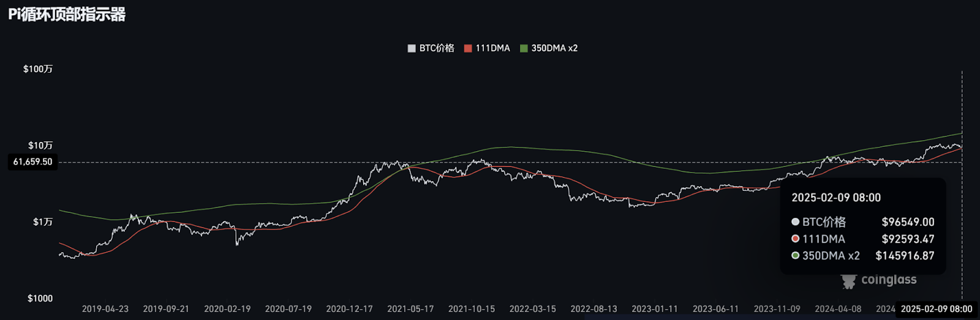Click the $1000 y-axis label
The image size is (980, 320).
(40, 299)
